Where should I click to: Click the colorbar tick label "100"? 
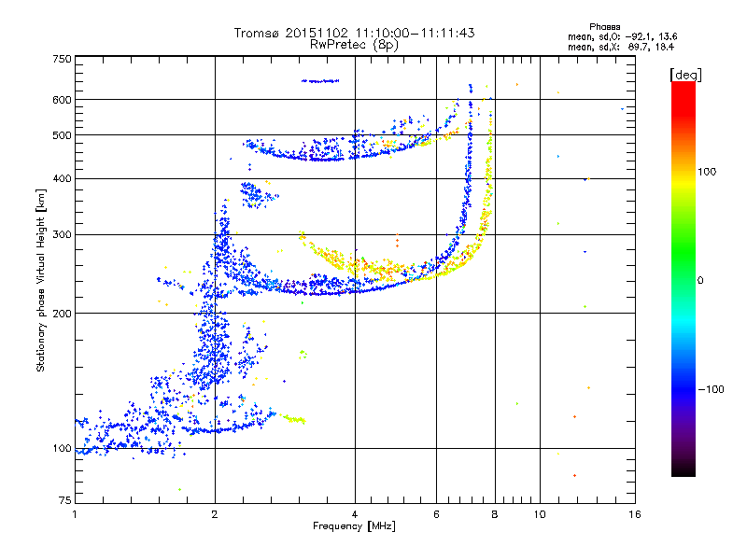[707, 172]
